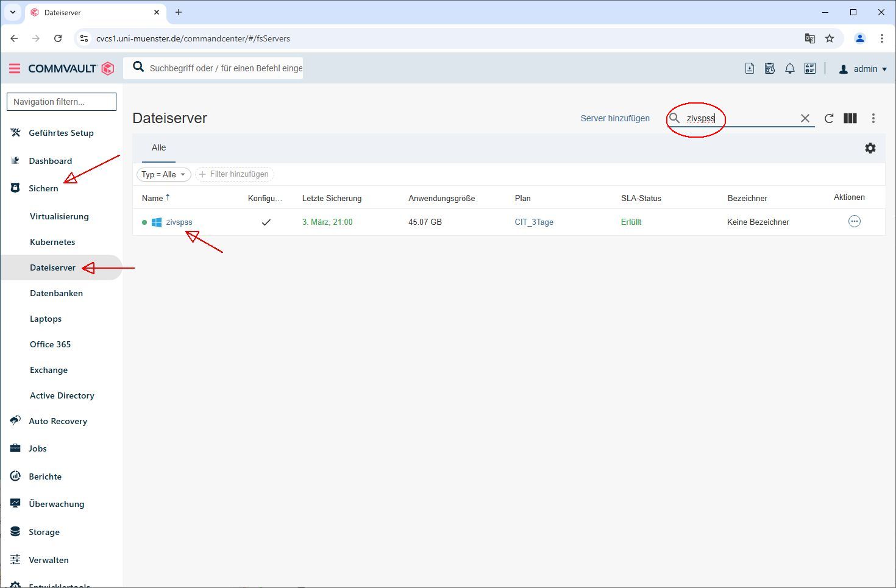Click the Filter hinzufügen button
Viewport: 896px width, 588px height.
click(x=234, y=175)
